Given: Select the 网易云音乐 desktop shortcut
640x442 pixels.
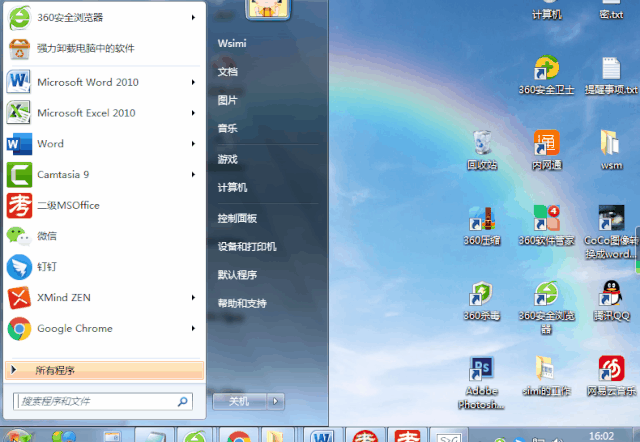Looking at the screenshot, I should click(611, 376).
